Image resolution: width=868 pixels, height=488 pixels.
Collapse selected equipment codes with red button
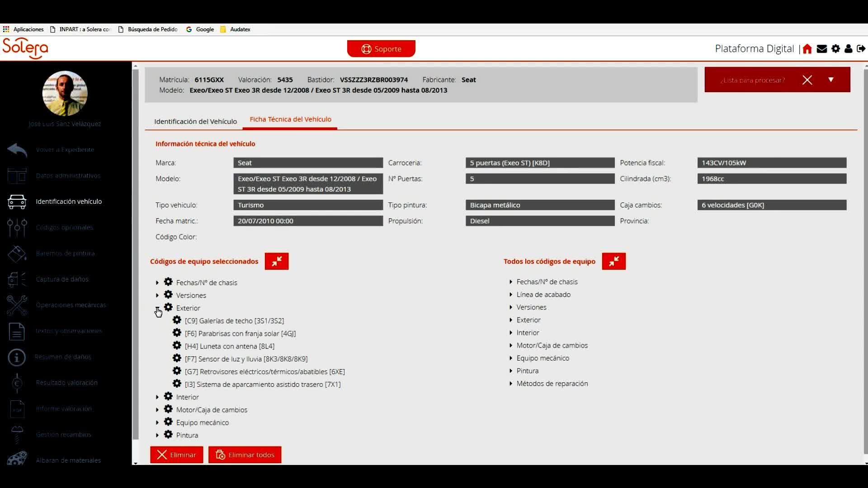click(277, 261)
